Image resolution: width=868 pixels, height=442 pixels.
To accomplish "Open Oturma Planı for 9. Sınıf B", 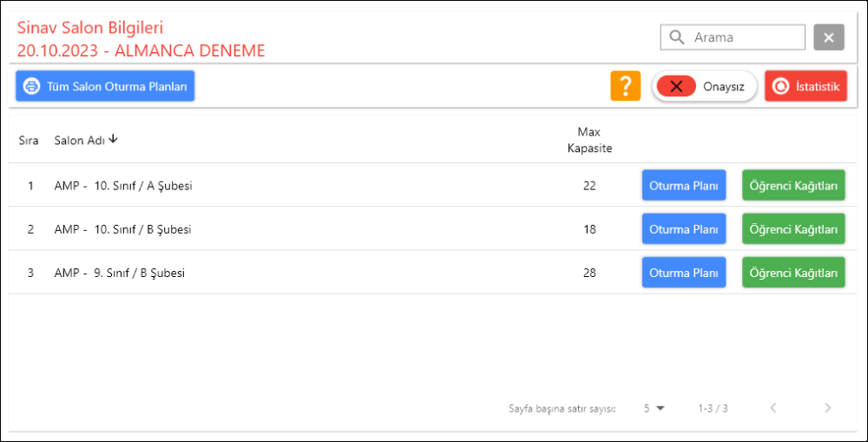I will pos(683,273).
